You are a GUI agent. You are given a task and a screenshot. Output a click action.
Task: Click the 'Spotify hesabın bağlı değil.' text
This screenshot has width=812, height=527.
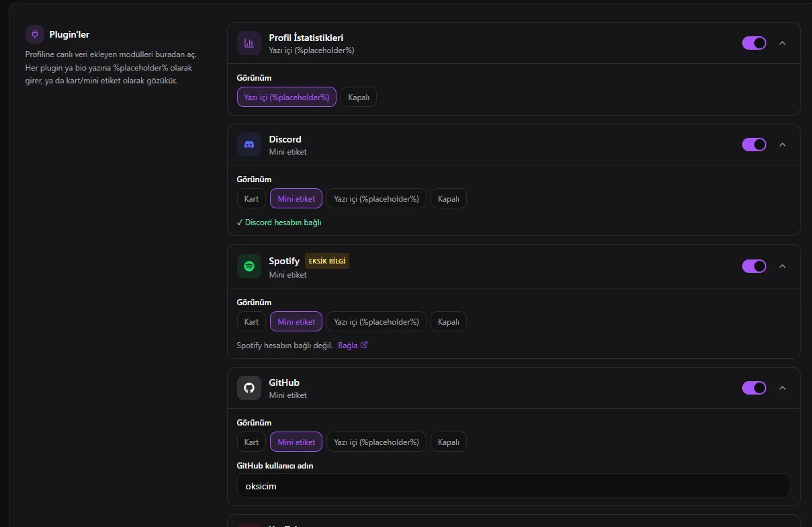click(x=285, y=346)
